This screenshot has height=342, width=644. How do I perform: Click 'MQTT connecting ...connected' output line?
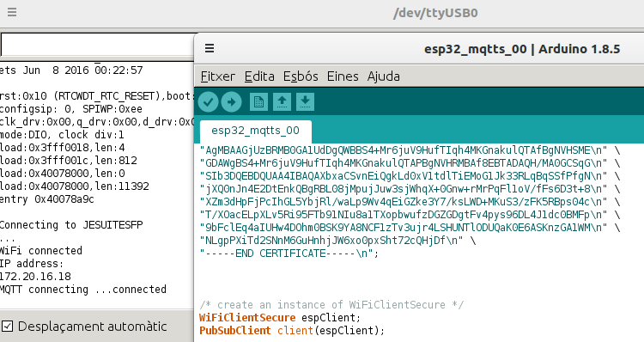coord(83,290)
